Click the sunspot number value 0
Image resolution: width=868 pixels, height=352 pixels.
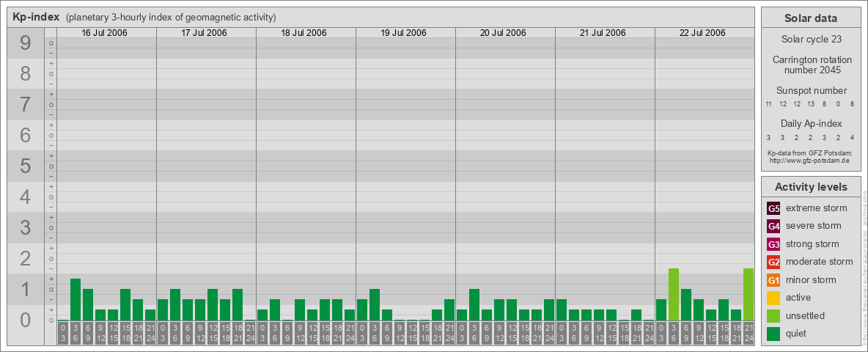[x=838, y=104]
